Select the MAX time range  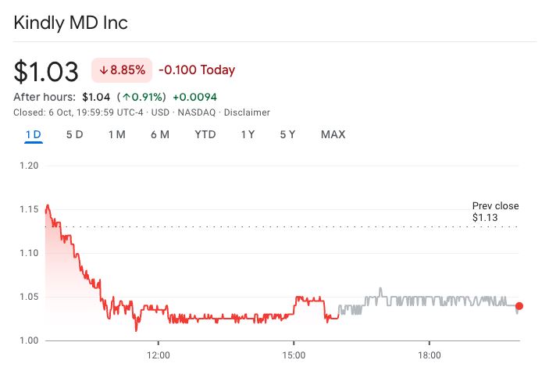click(x=333, y=134)
